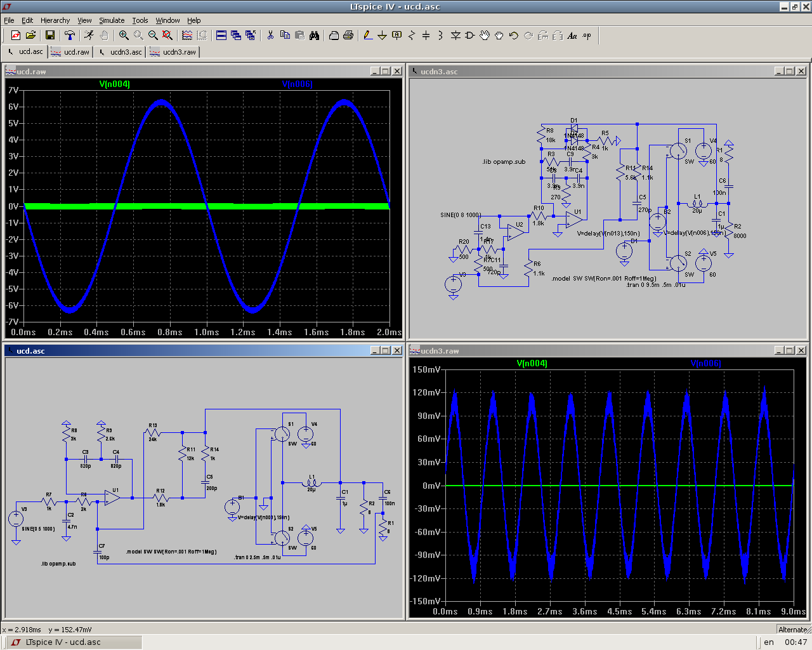The width and height of the screenshot is (812, 650).
Task: Save the file using the floppy disk icon
Action: click(50, 36)
